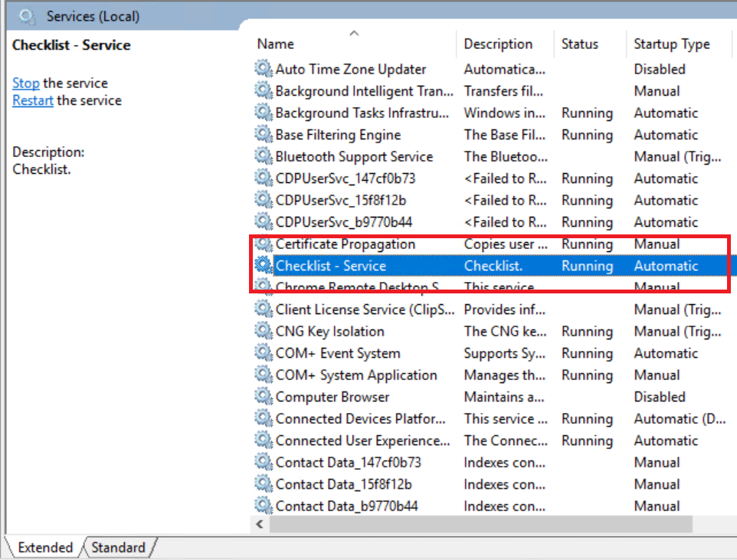737x560 pixels.
Task: Select the CDPUserSvc_b9770b44 service name
Action: pyautogui.click(x=343, y=222)
